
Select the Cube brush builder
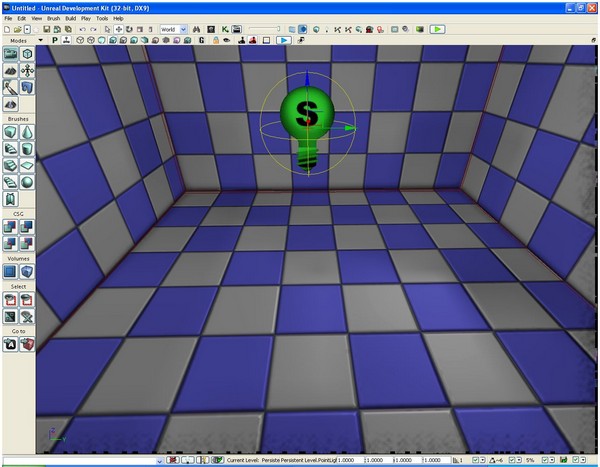(x=10, y=132)
